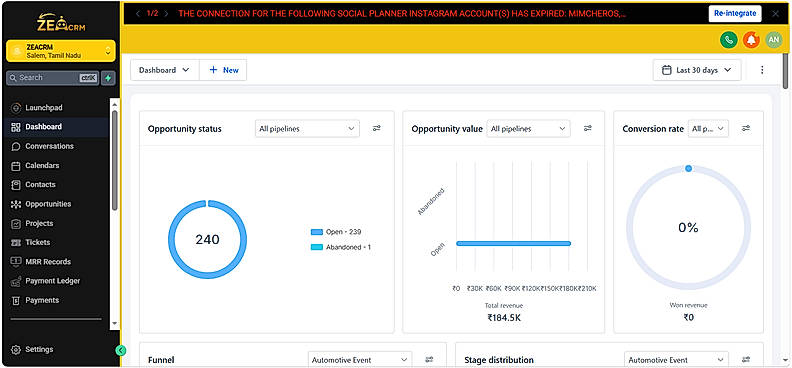
Task: Open the three-dot dashboard options menu
Action: click(762, 70)
